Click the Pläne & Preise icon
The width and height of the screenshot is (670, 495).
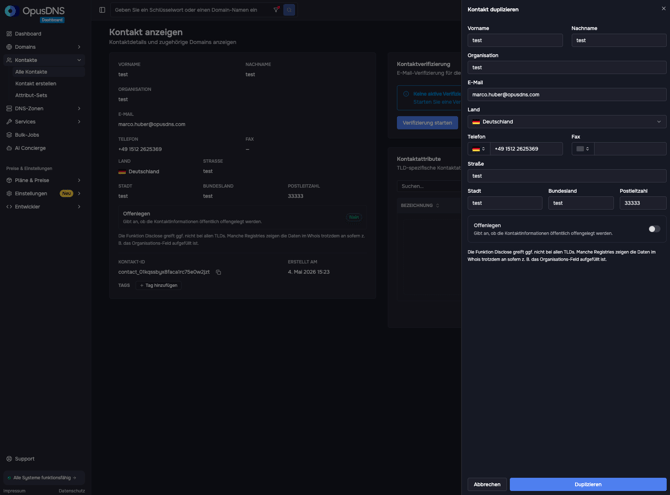coord(9,180)
